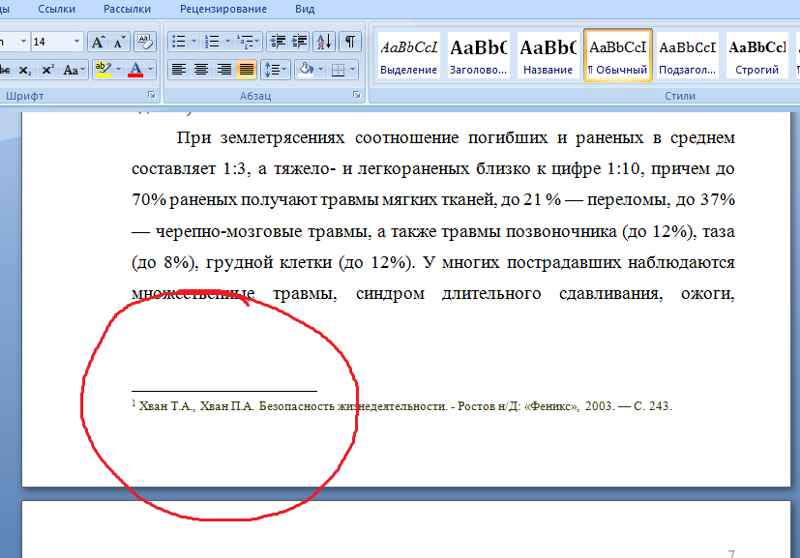Click the Shrink Font icon
This screenshot has height=558, width=800.
[120, 42]
